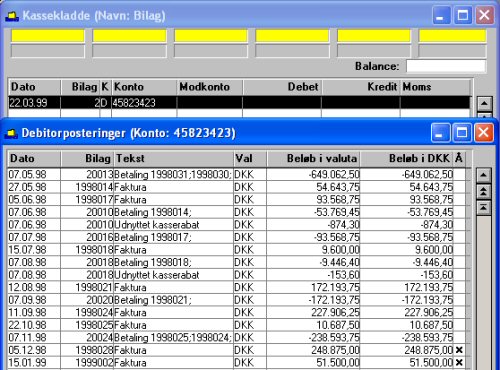500x370 pixels.
Task: Toggle X mark on the 248.875,00 Faktura row
Action: point(459,350)
